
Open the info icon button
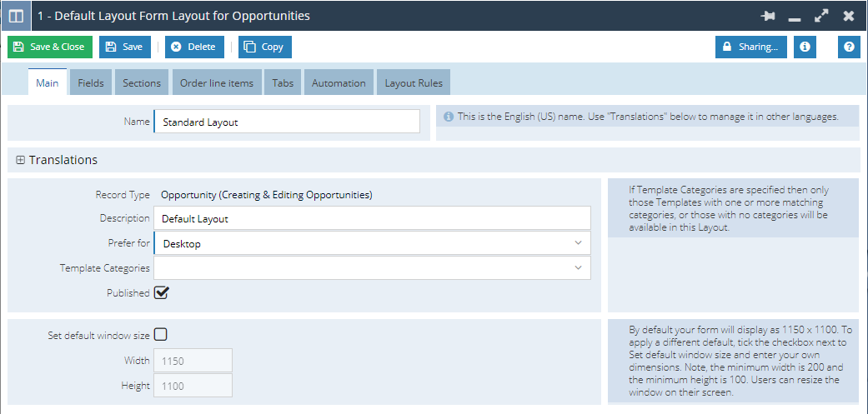[805, 47]
